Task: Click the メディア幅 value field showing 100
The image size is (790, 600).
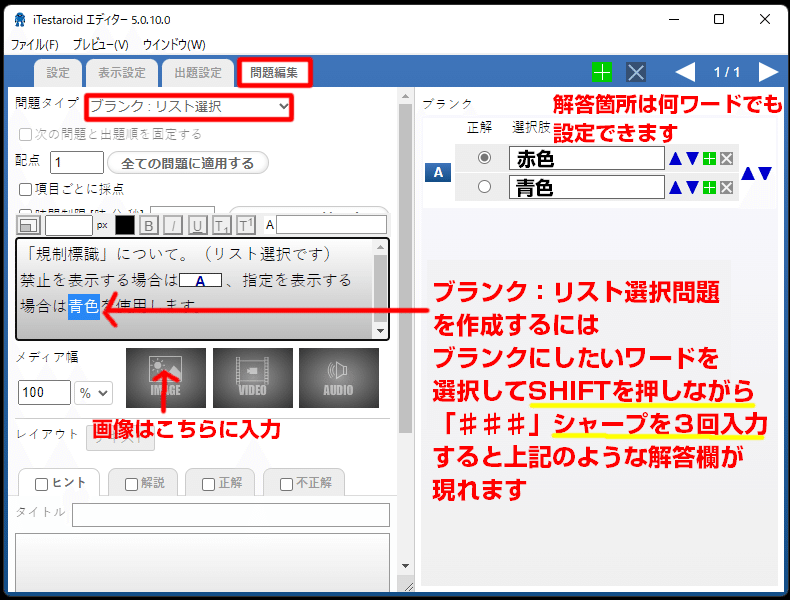Action: click(44, 392)
